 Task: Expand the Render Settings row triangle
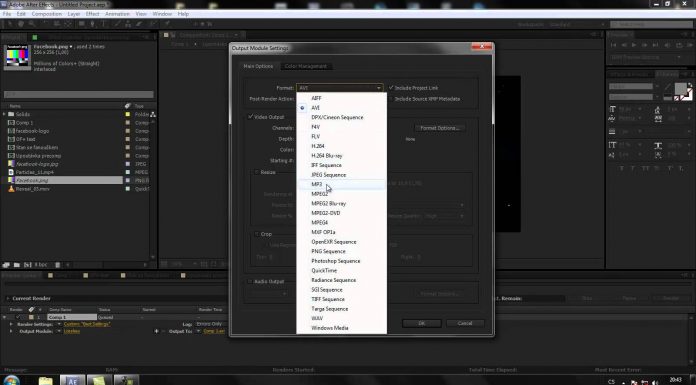11,324
